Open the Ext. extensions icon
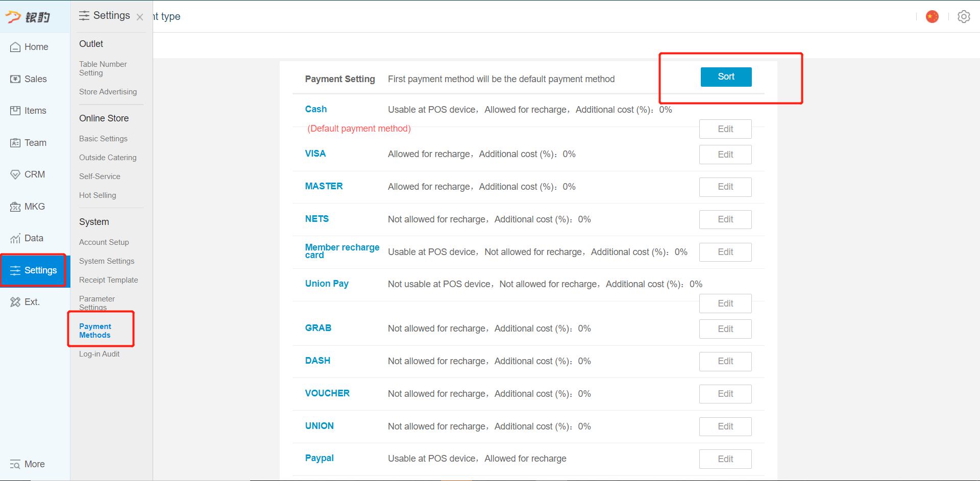The width and height of the screenshot is (980, 481). [15, 302]
